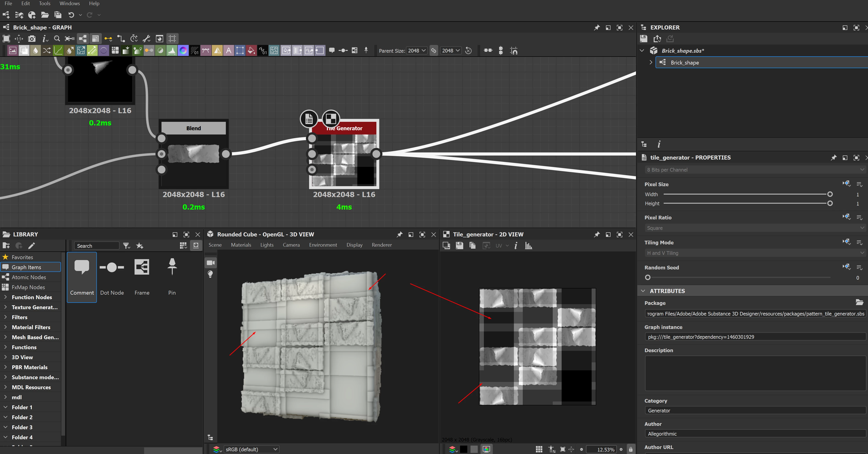Toggle the light bulb in 3D view
Image resolution: width=868 pixels, height=454 pixels.
pos(211,274)
